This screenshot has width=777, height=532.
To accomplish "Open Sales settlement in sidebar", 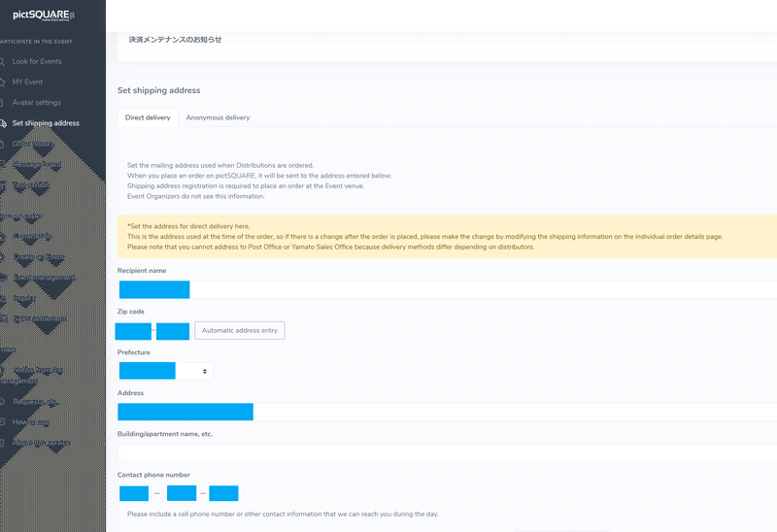I will (40, 318).
